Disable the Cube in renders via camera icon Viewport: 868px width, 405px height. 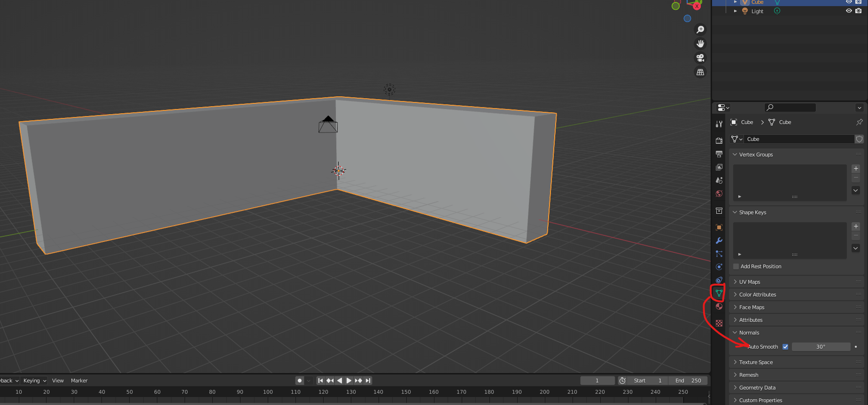pyautogui.click(x=859, y=2)
